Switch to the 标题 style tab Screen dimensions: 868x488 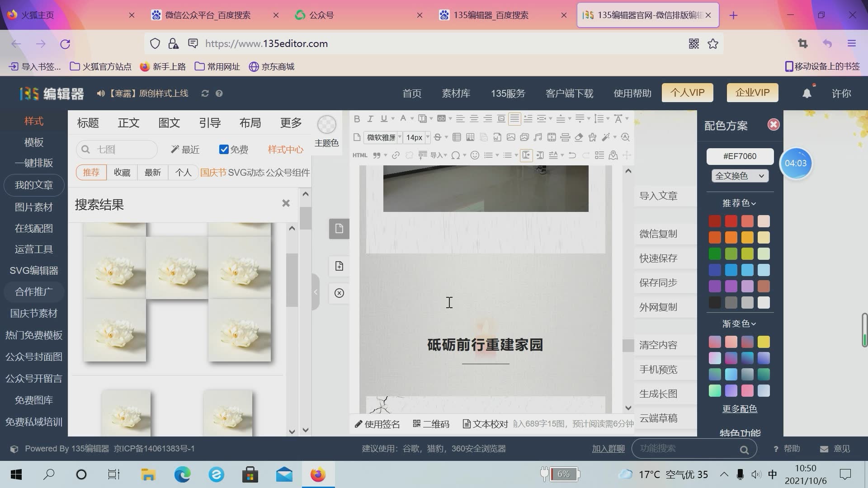point(88,123)
